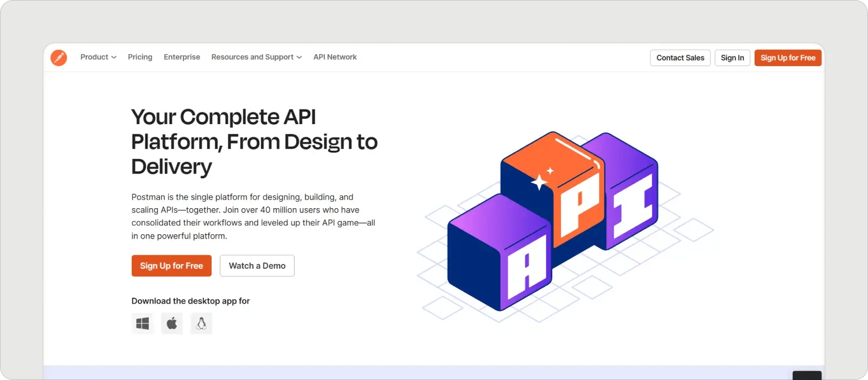
Task: Click the Contact Sales button
Action: (680, 58)
